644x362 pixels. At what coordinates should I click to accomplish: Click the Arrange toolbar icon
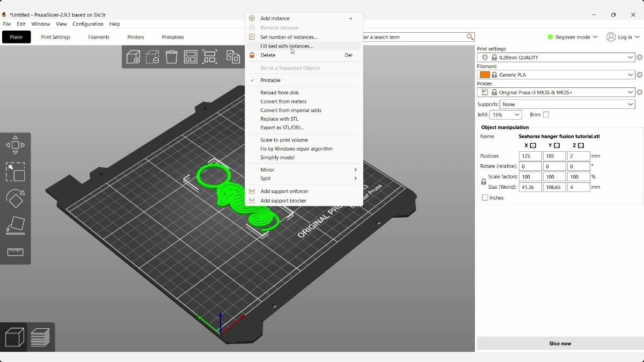point(191,57)
